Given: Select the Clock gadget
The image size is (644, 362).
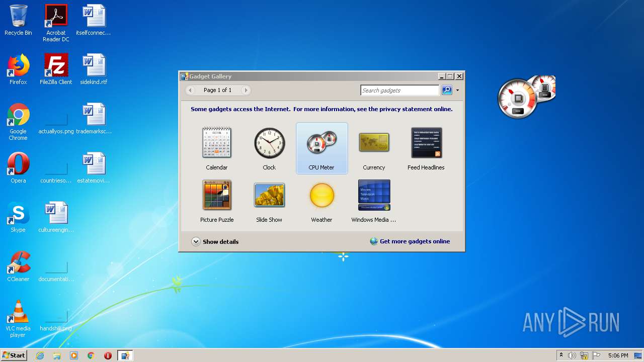Looking at the screenshot, I should [x=269, y=148].
